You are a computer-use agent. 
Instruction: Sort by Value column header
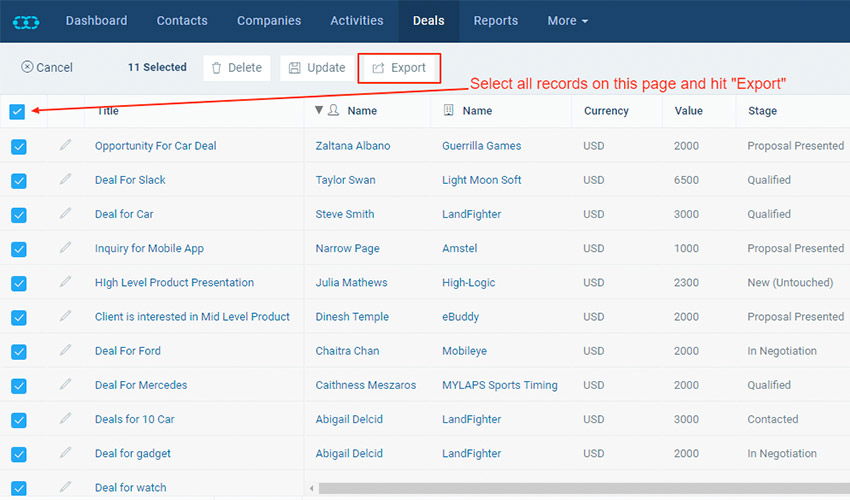[688, 111]
